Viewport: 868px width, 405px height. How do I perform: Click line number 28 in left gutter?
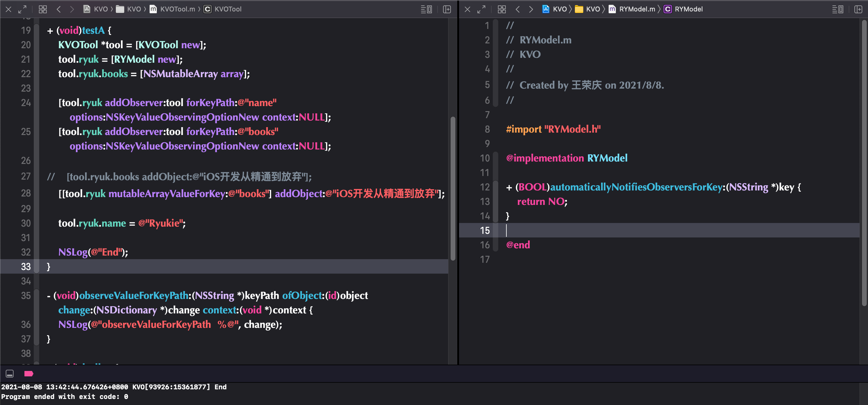pyautogui.click(x=26, y=193)
